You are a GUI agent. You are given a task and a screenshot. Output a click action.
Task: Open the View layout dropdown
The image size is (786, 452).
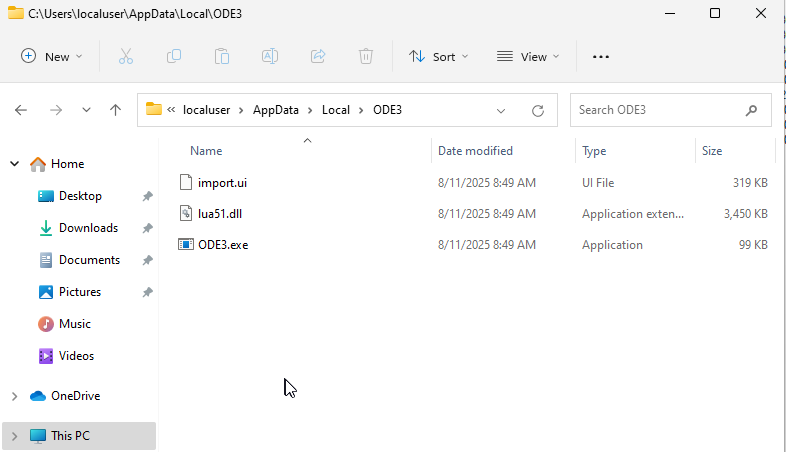tap(528, 57)
